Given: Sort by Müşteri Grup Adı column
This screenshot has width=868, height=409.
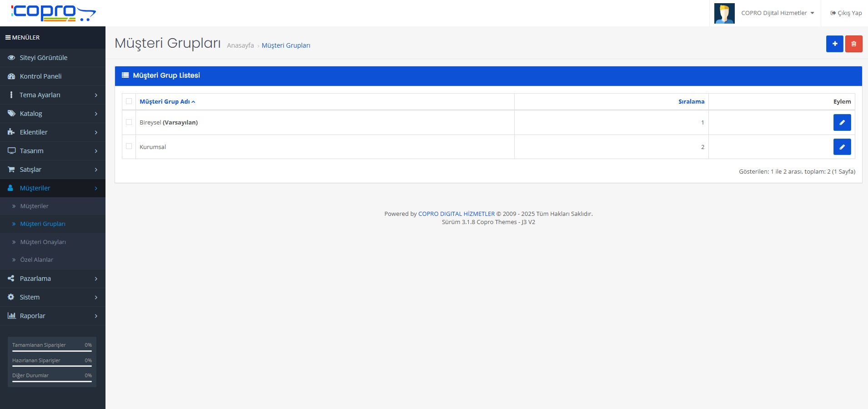Looking at the screenshot, I should 165,102.
